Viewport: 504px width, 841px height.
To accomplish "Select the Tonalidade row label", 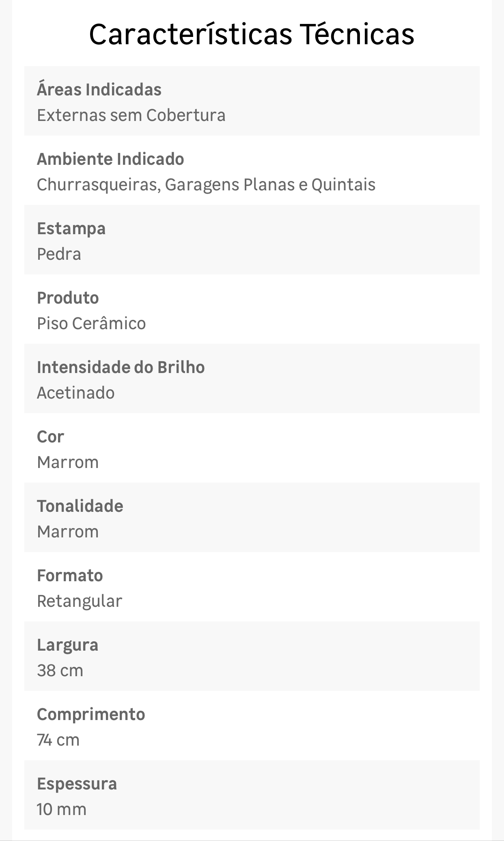I will [x=80, y=506].
